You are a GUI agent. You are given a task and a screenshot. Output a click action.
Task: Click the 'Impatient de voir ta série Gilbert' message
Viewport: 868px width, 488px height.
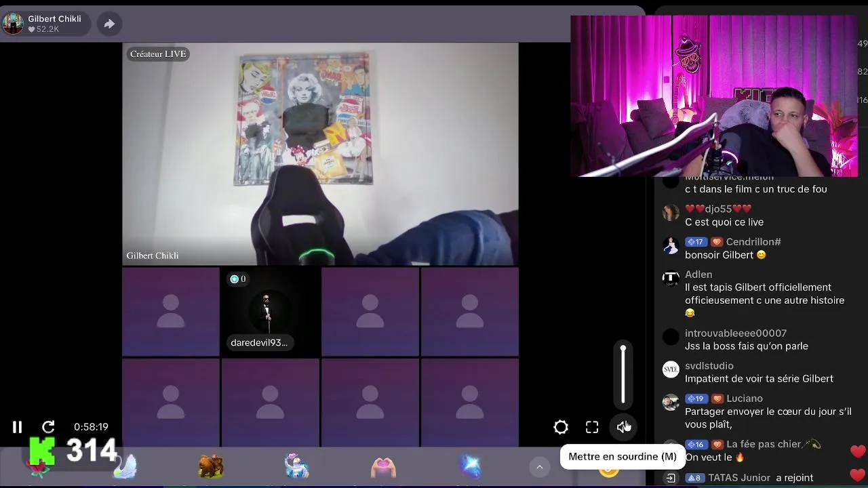click(759, 379)
